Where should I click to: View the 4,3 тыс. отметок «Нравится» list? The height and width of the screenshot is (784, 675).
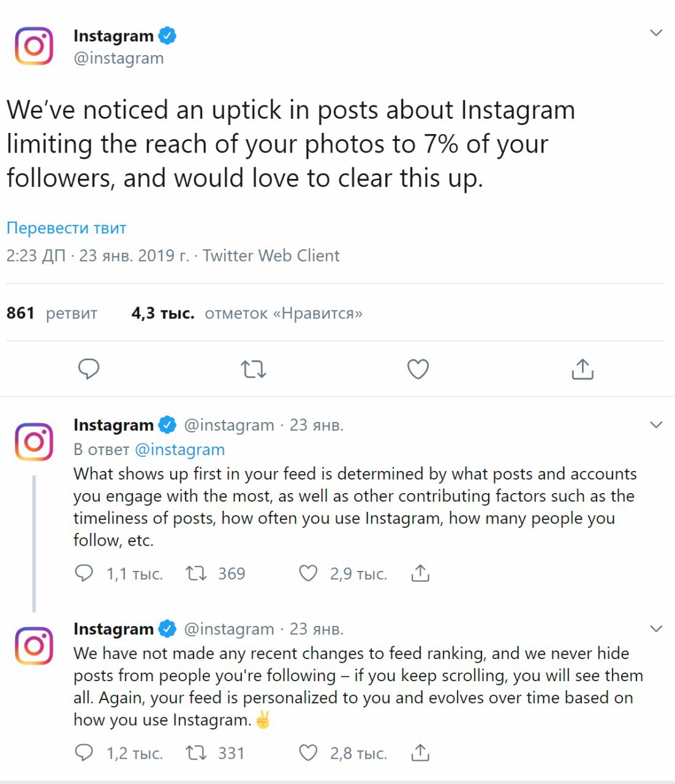point(247,313)
